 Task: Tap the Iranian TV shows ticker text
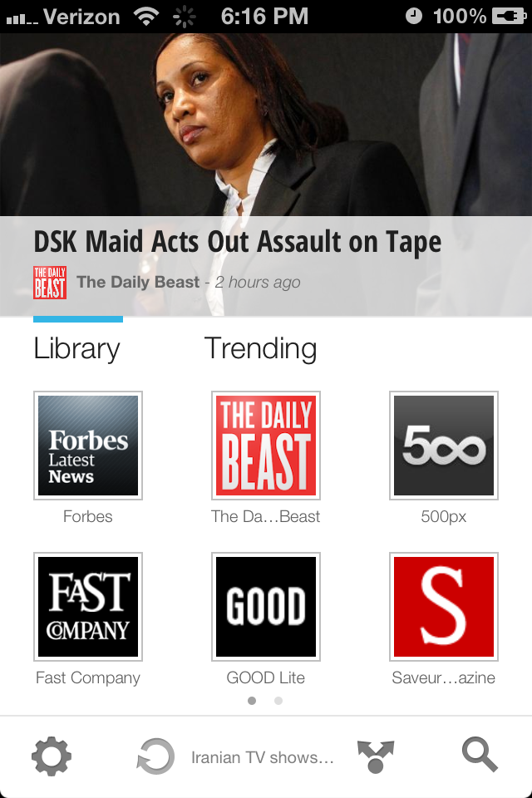tap(262, 757)
